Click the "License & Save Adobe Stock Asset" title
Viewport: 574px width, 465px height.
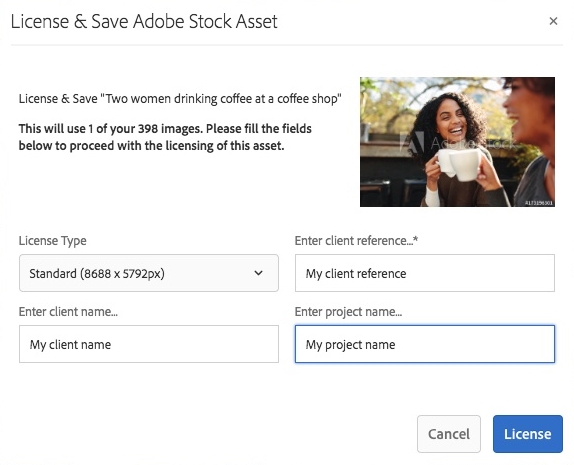pos(144,21)
